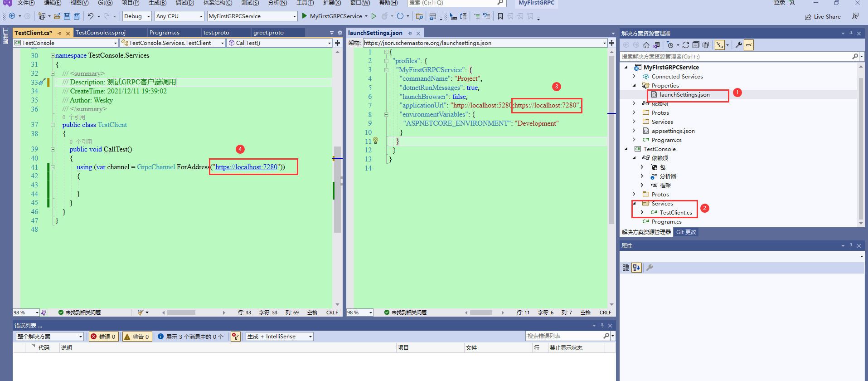868x381 pixels.
Task: Start without debugging via hollow green play icon
Action: (374, 16)
